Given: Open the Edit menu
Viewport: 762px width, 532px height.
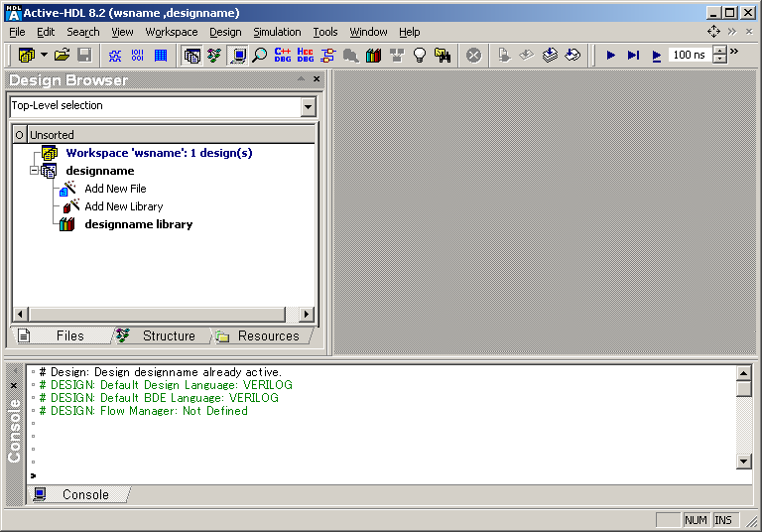Looking at the screenshot, I should pos(46,32).
